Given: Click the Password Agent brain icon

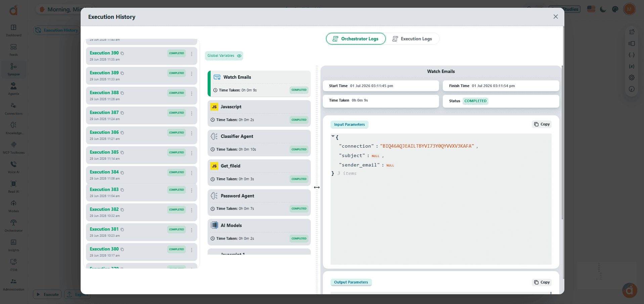Looking at the screenshot, I should coord(214,196).
